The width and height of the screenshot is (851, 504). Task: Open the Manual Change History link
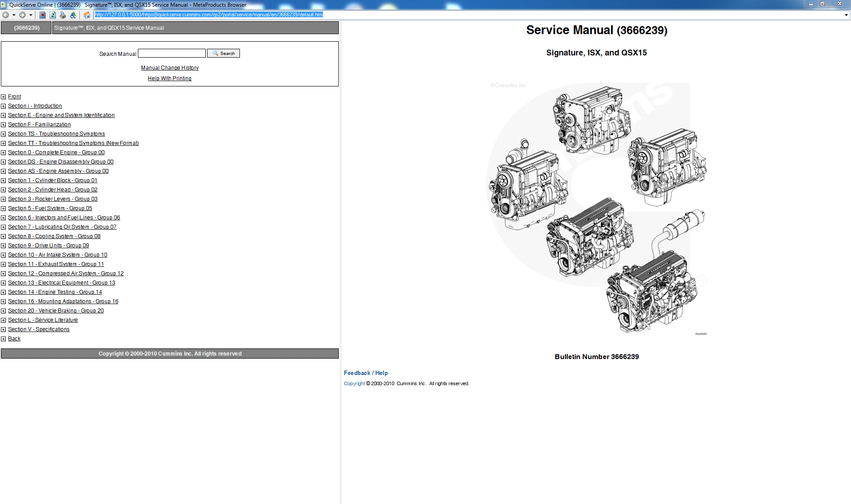pyautogui.click(x=169, y=67)
